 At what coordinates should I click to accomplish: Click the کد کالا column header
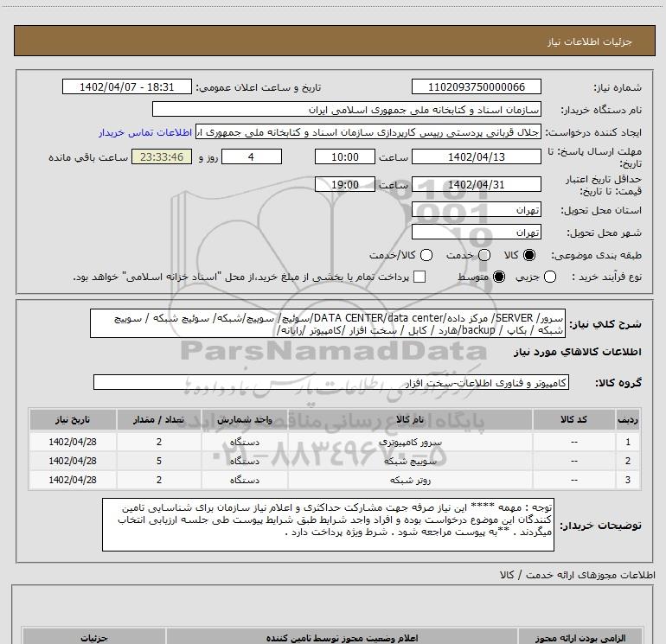point(574,419)
